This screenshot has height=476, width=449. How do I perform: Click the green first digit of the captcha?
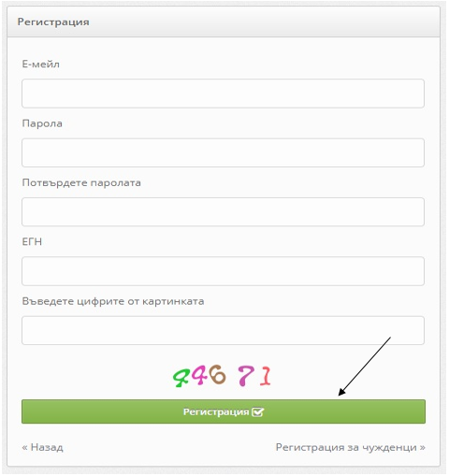181,378
